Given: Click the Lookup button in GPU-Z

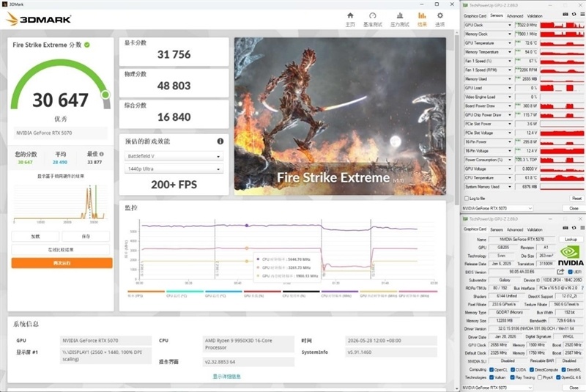Looking at the screenshot, I should (571, 239).
